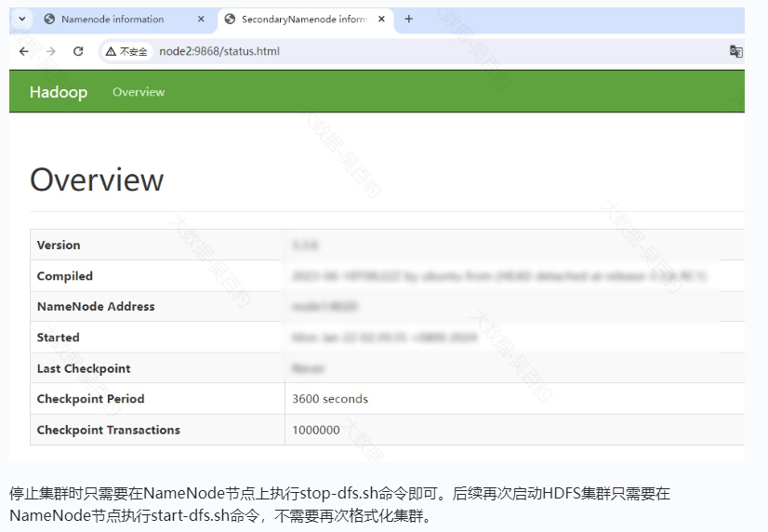This screenshot has height=532, width=768.
Task: Reload the status page
Action: click(x=78, y=51)
